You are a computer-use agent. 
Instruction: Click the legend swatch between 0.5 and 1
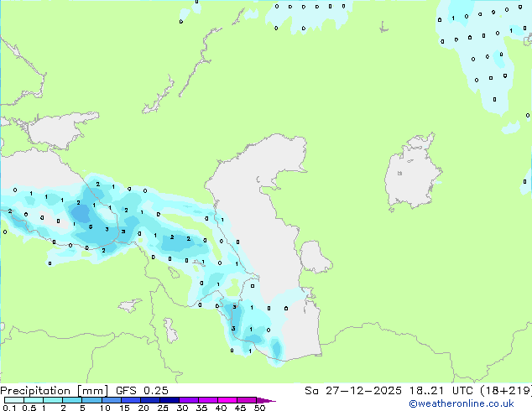pos(34,400)
